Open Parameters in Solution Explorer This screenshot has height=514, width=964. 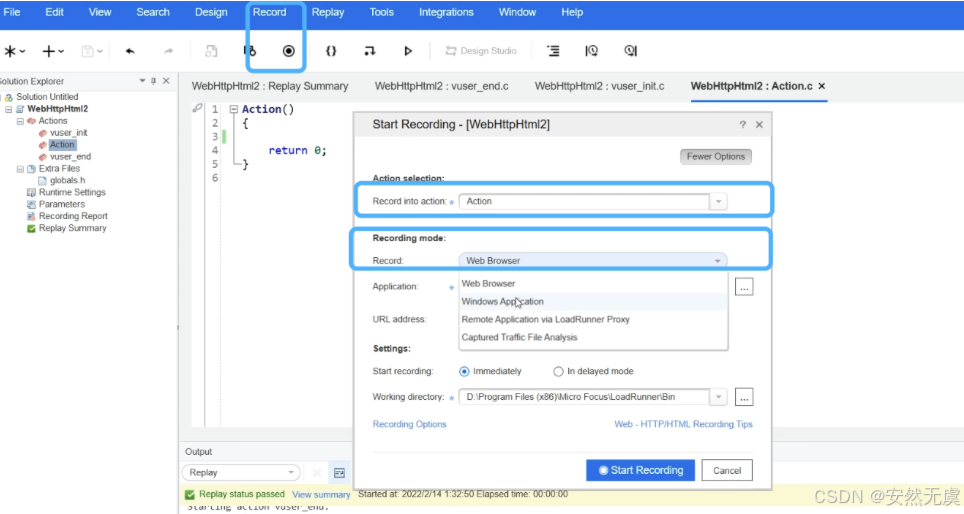coord(61,204)
